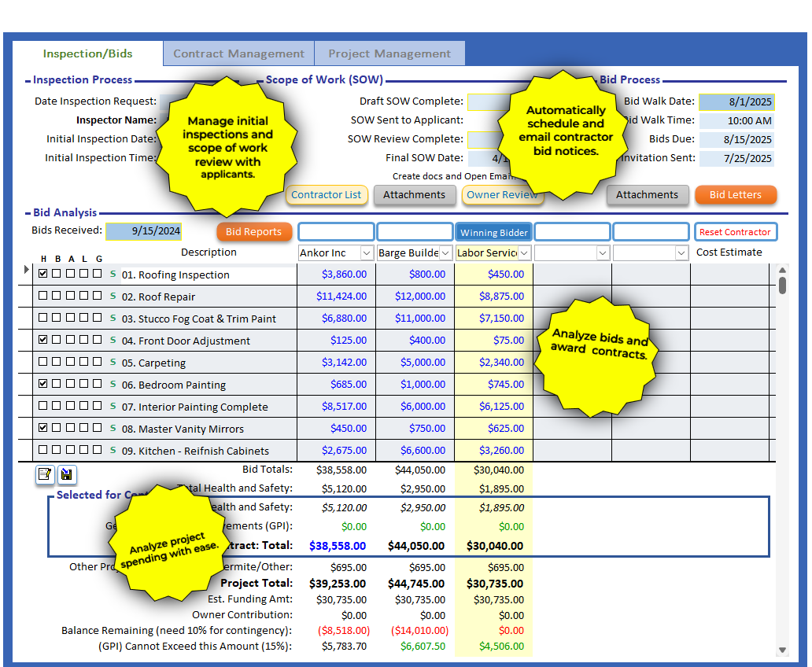Uncheck the H checkbox for Master Vanity Mirrors

click(x=43, y=427)
